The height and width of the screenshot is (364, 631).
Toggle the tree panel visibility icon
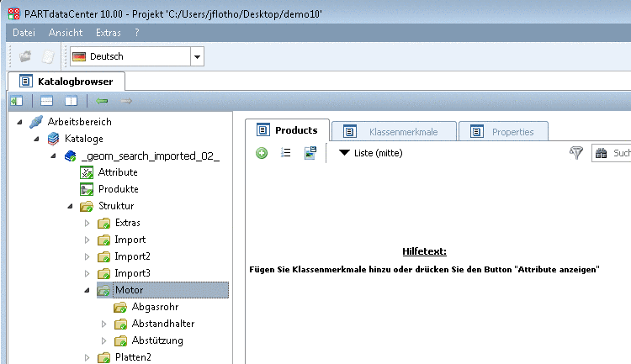click(17, 101)
